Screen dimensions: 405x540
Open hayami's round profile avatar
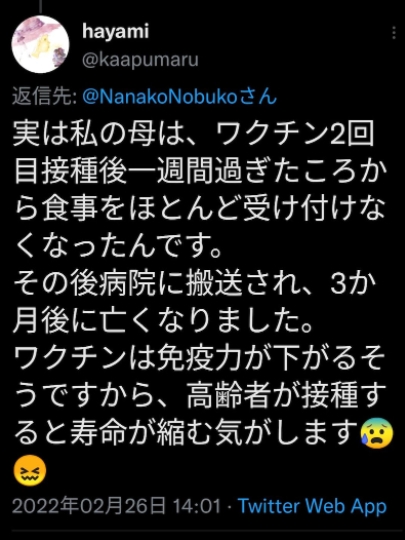click(40, 44)
